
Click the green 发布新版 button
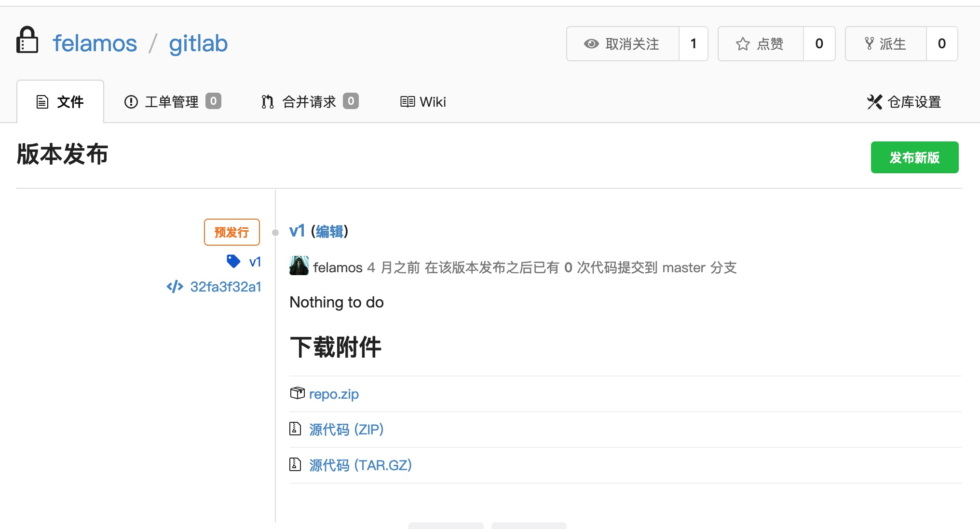click(914, 157)
